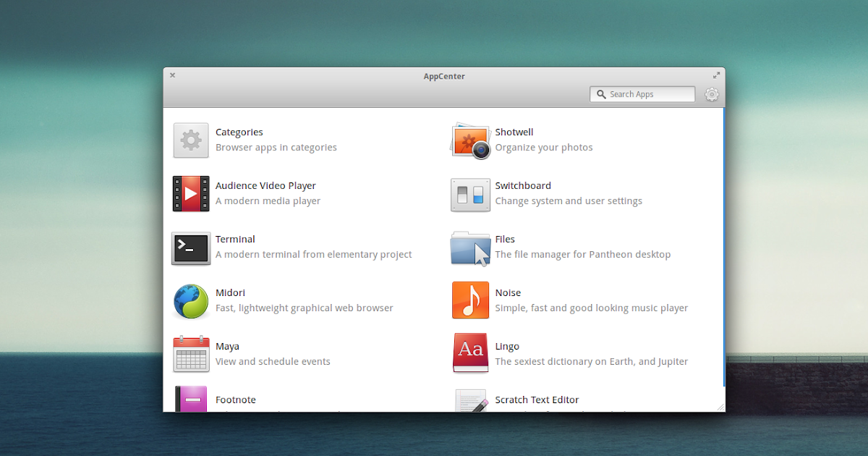Open the Midori web browser icon

[x=190, y=300]
